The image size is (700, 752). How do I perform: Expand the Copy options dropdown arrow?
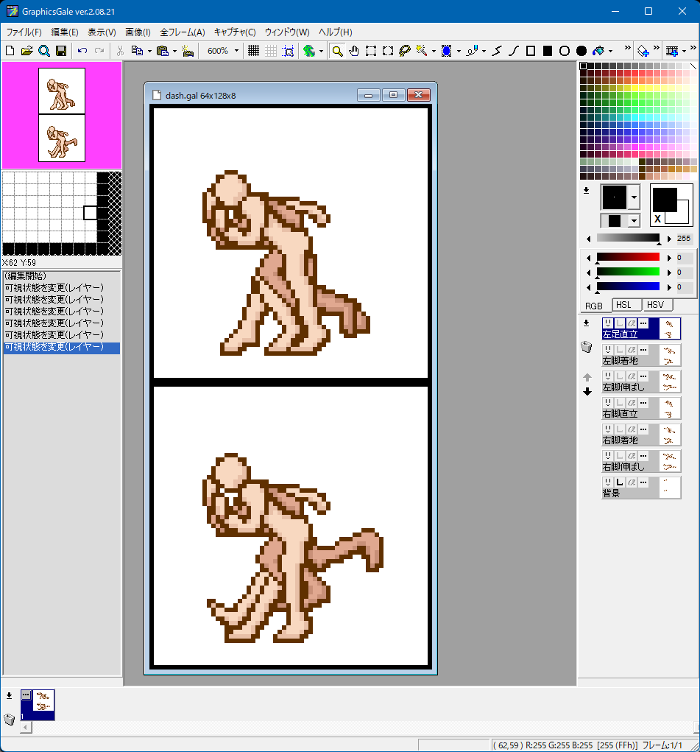click(149, 51)
